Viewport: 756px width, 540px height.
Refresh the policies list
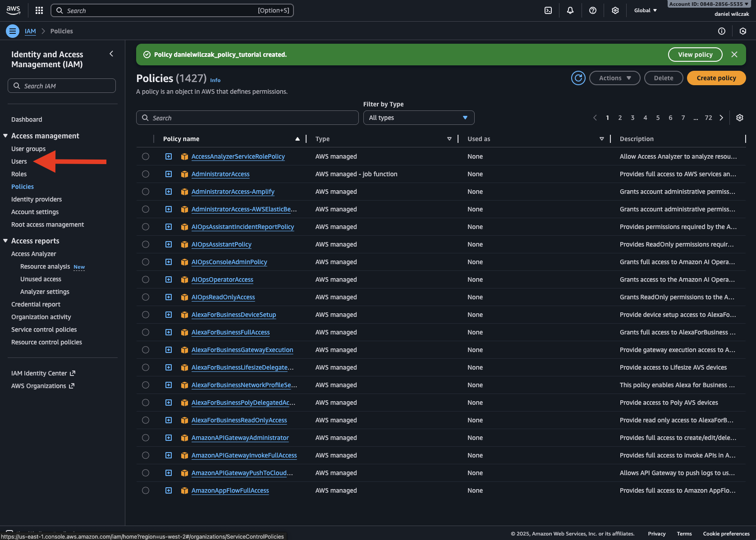pos(578,78)
